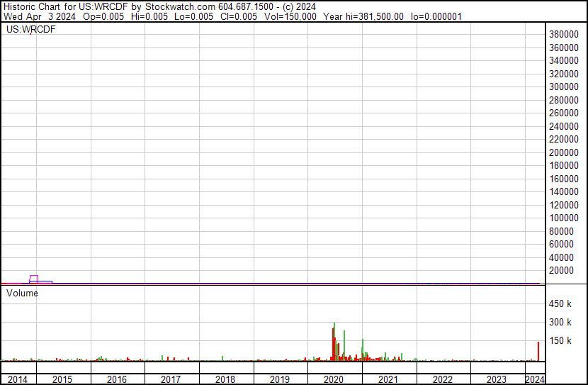Click the 150 k volume axis label

coord(560,341)
